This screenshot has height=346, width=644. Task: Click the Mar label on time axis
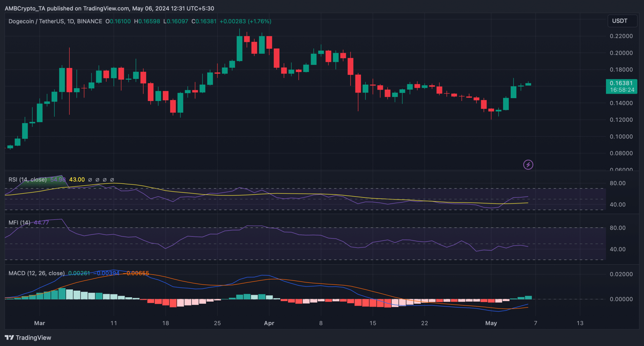click(40, 323)
